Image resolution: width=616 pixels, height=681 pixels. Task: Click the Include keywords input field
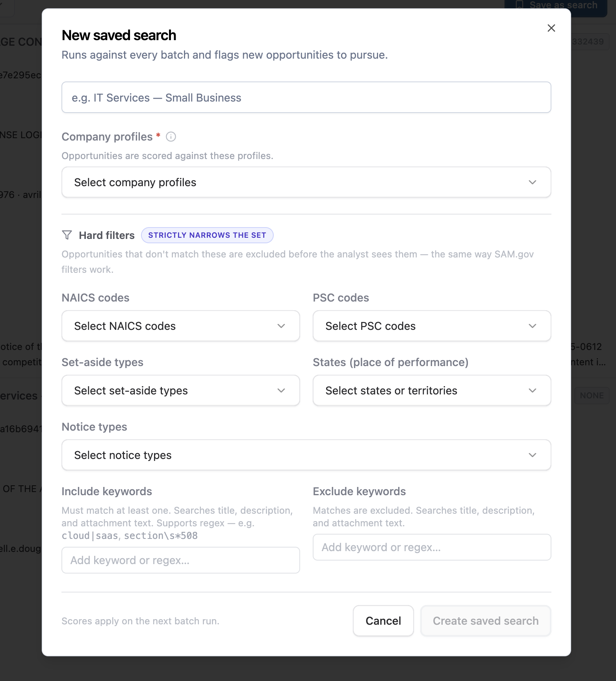click(x=180, y=560)
